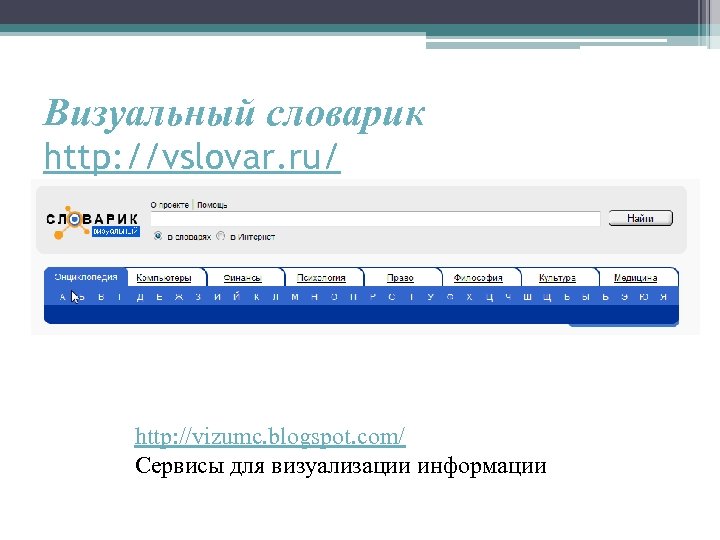The width and height of the screenshot is (720, 540).
Task: Click the search input field
Action: [x=375, y=219]
